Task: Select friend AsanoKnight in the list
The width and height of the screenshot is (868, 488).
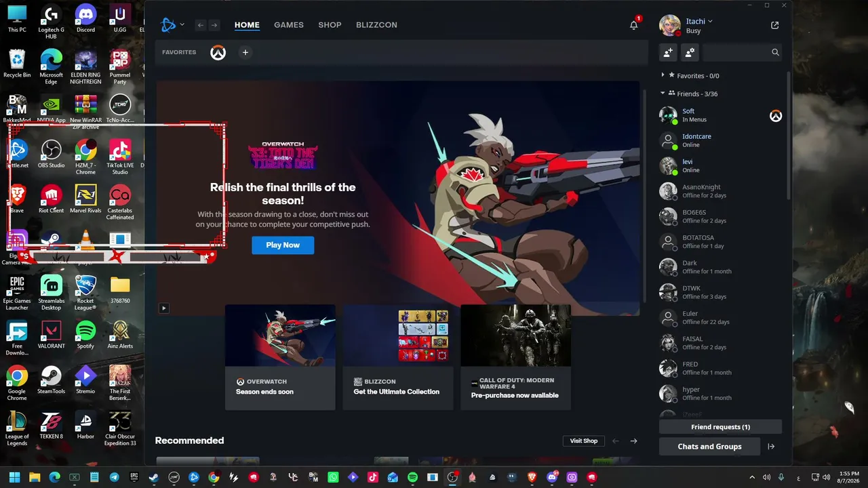Action: (x=722, y=191)
